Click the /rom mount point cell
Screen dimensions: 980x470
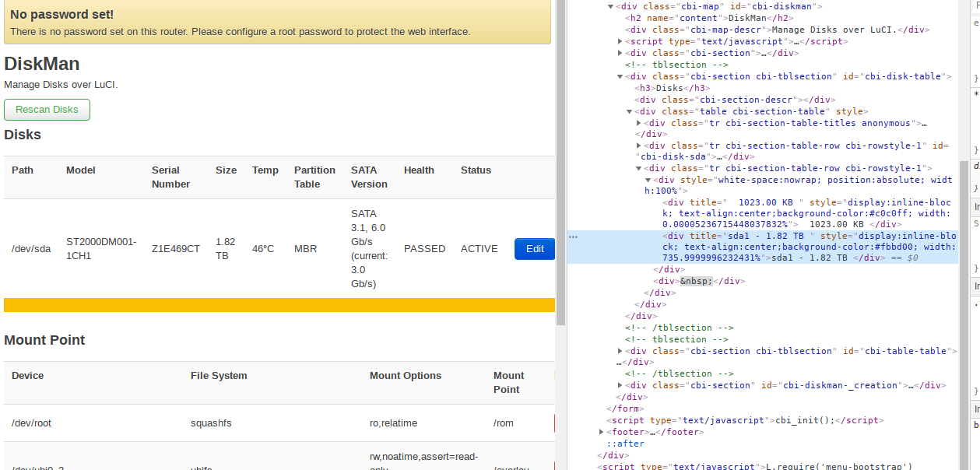point(504,423)
